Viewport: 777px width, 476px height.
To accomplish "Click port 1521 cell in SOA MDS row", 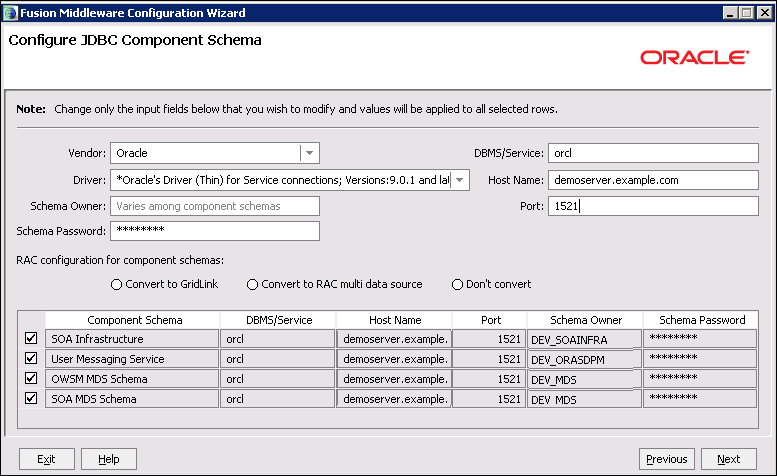I will coord(489,399).
